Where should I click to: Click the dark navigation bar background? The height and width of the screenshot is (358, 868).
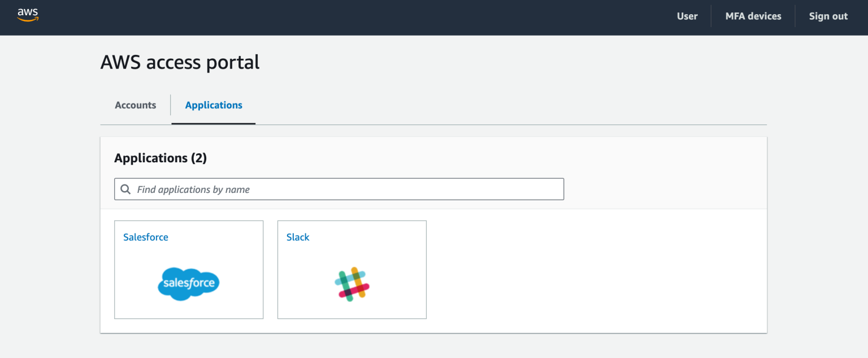(396, 16)
